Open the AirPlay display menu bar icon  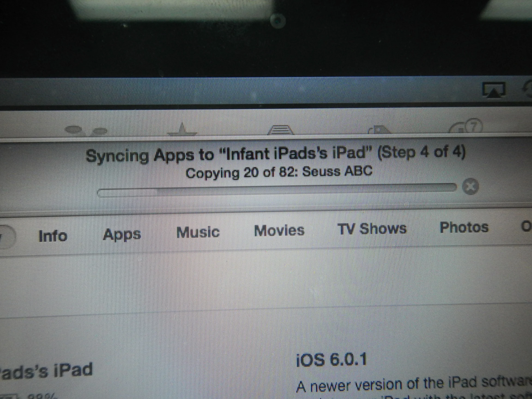494,91
